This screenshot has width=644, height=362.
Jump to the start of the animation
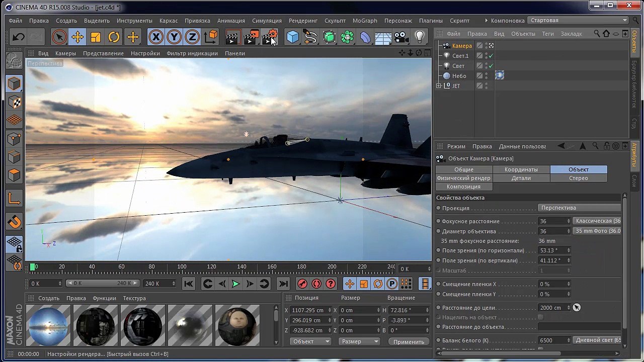189,284
